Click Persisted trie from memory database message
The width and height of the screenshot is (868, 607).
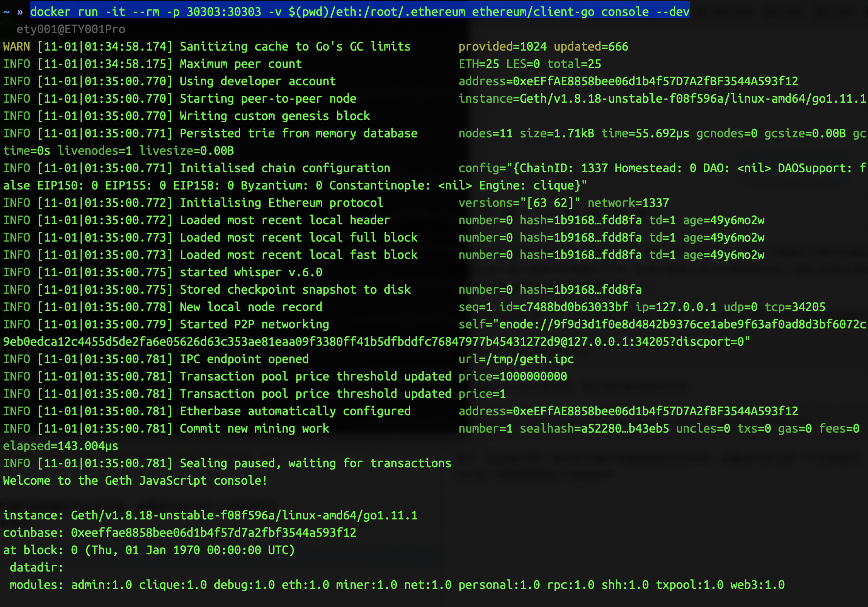[299, 133]
